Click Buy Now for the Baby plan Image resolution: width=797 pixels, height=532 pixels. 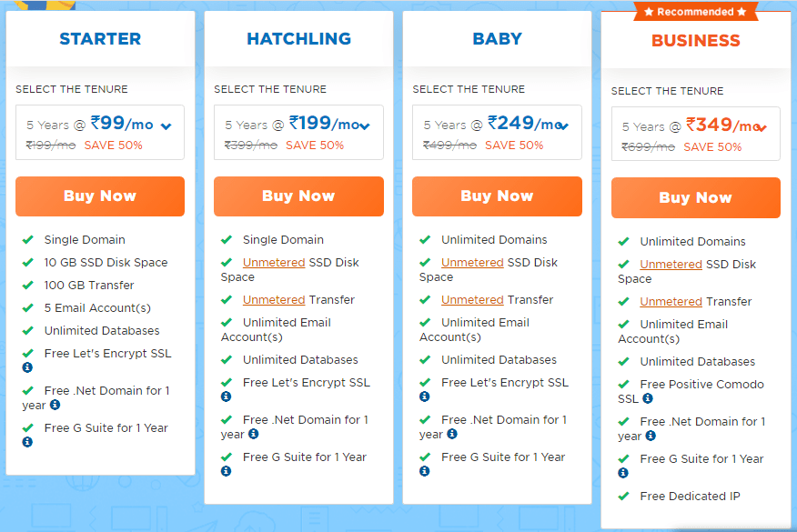pyautogui.click(x=497, y=196)
